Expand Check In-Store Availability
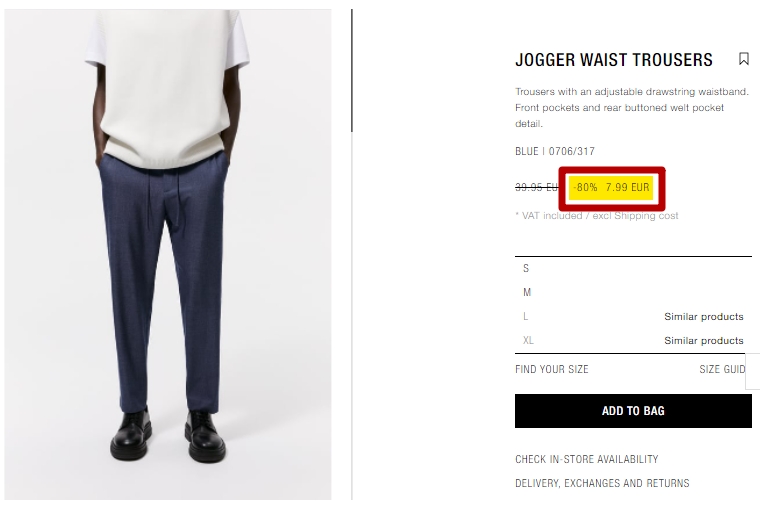 [x=586, y=459]
